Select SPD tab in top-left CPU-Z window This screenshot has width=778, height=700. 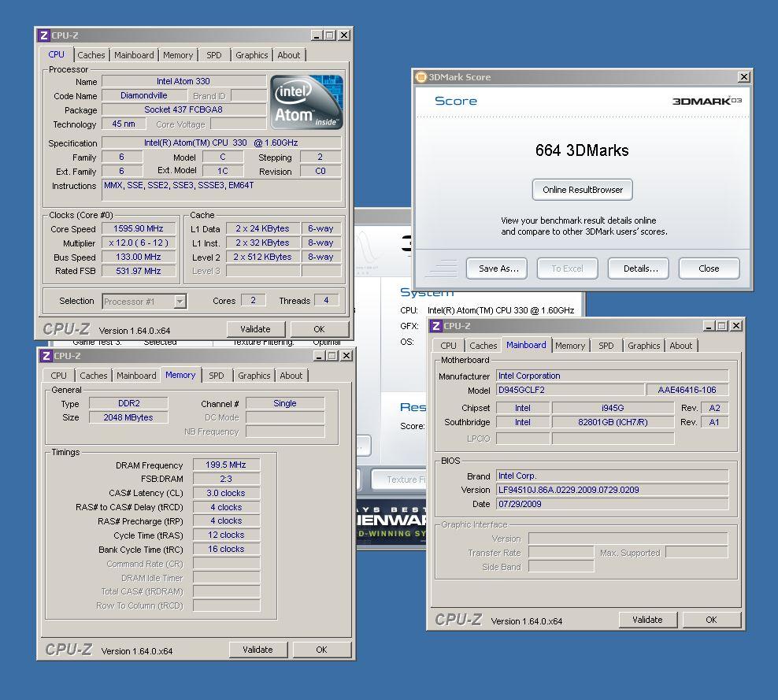214,55
